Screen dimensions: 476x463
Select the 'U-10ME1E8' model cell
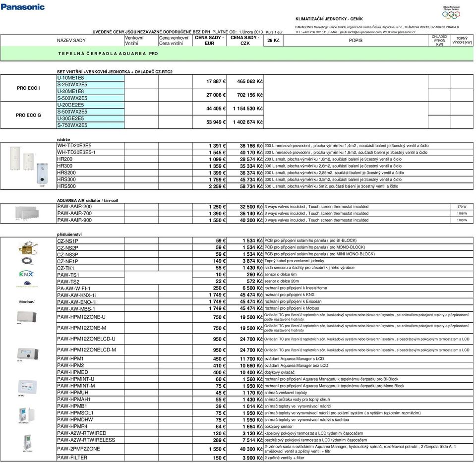pos(90,78)
